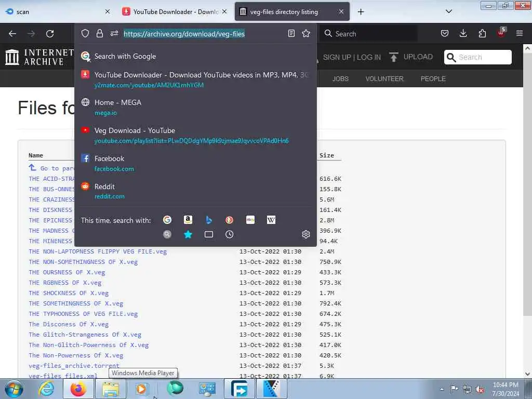Open The Glitch-Strangeness Of X.veg
Viewport: 532px width, 399px height.
click(x=85, y=335)
